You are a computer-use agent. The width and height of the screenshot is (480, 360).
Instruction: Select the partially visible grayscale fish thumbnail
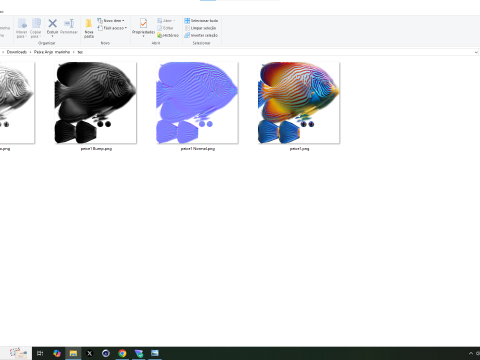pos(17,103)
